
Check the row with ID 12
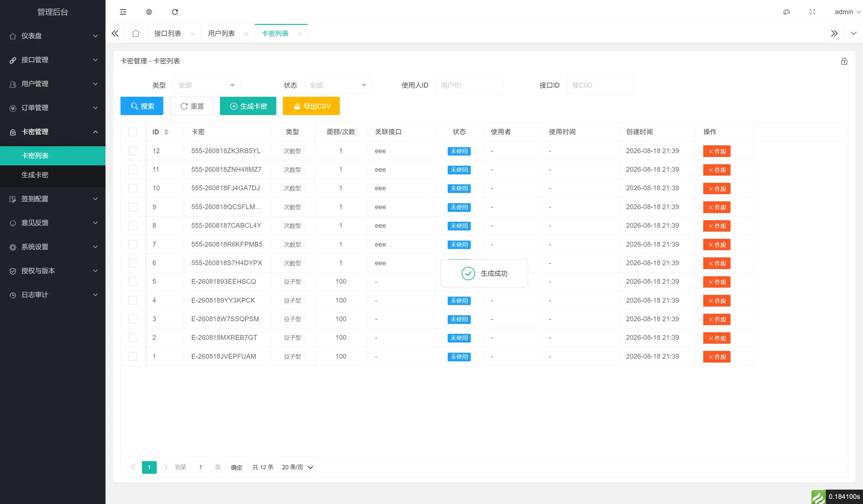click(133, 151)
